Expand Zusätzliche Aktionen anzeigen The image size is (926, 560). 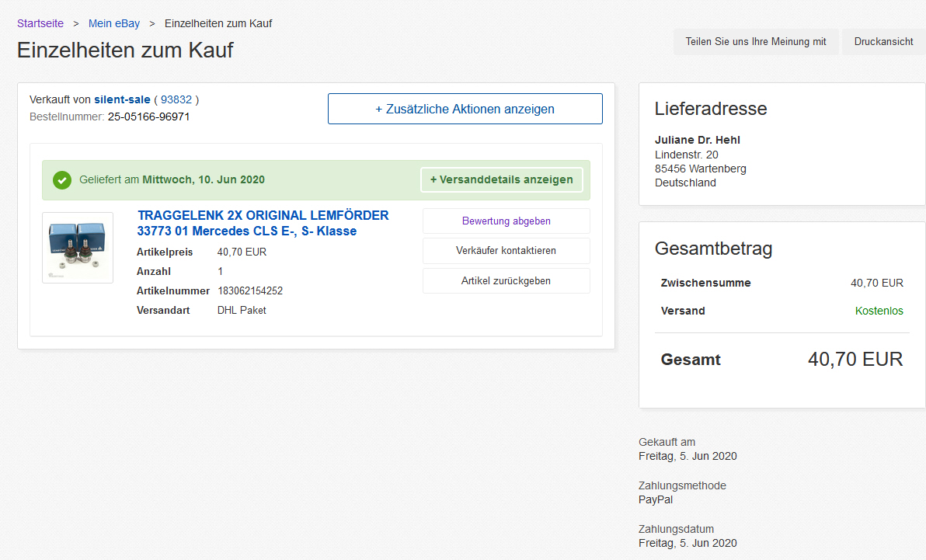tap(465, 109)
